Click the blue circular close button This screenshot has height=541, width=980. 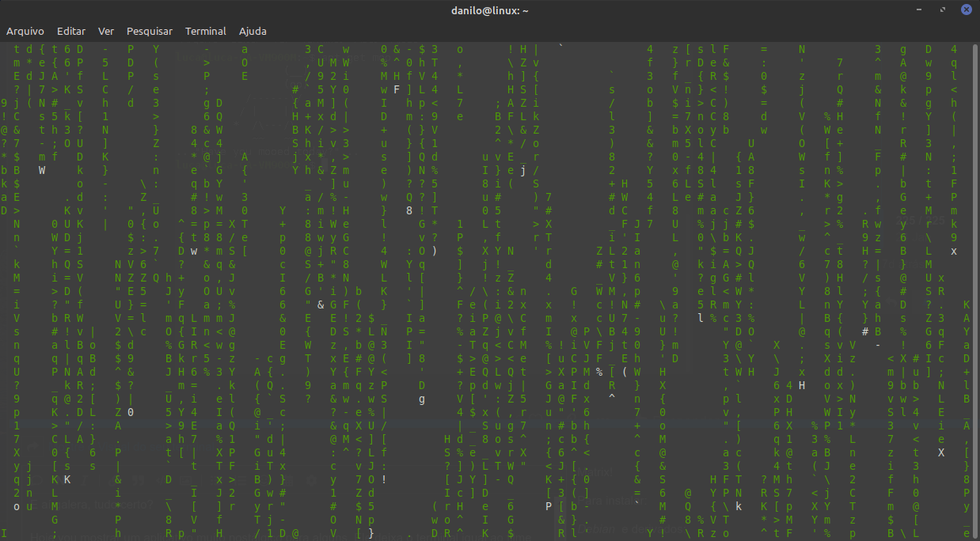[965, 9]
